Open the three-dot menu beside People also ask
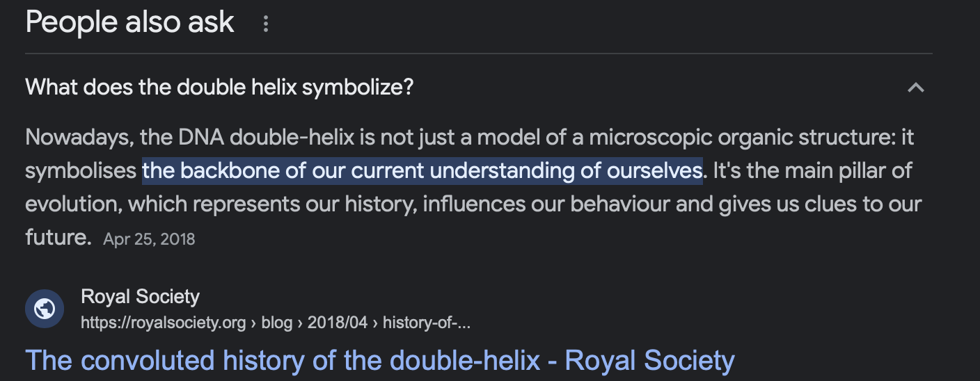The height and width of the screenshot is (381, 980). coord(265,24)
